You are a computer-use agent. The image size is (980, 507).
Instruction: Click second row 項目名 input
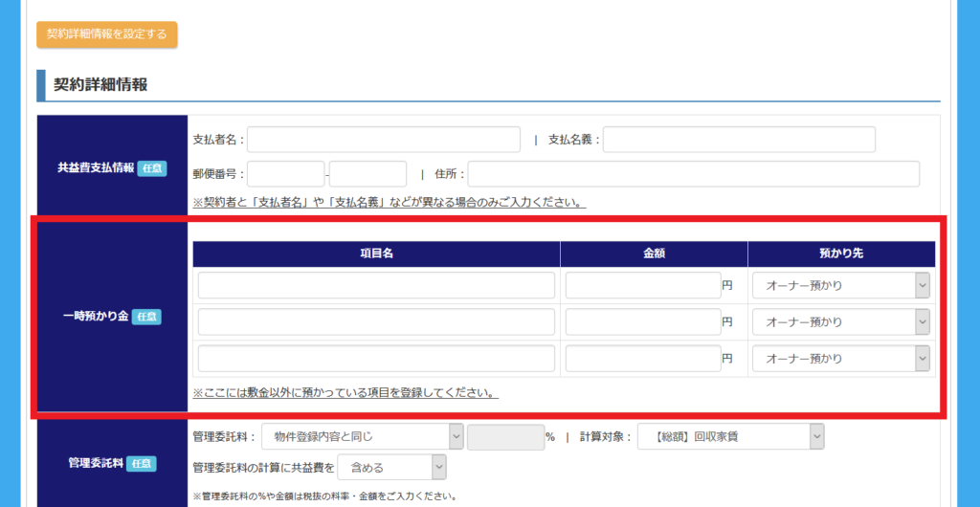[376, 321]
